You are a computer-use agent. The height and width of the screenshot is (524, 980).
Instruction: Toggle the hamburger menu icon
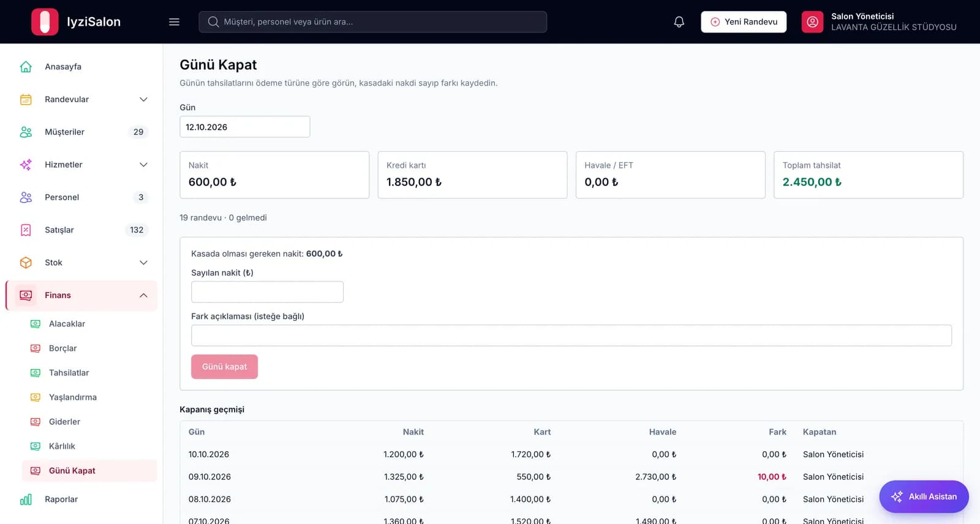pos(174,22)
